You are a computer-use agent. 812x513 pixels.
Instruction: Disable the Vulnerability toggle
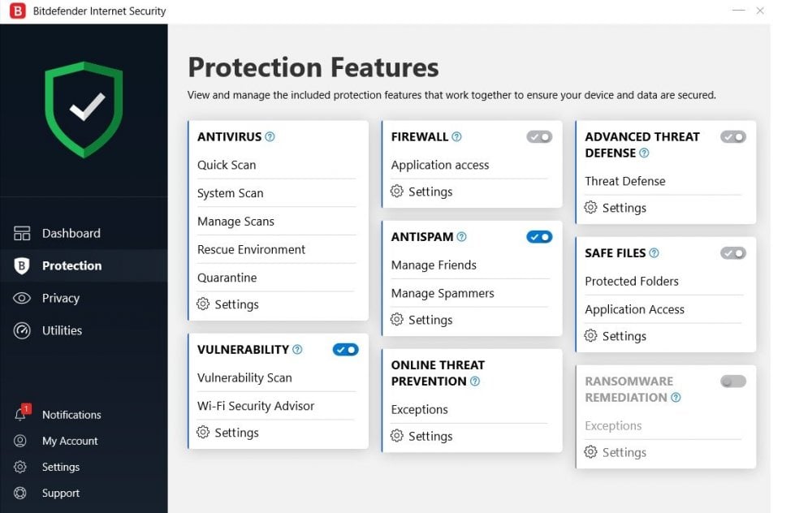click(345, 350)
